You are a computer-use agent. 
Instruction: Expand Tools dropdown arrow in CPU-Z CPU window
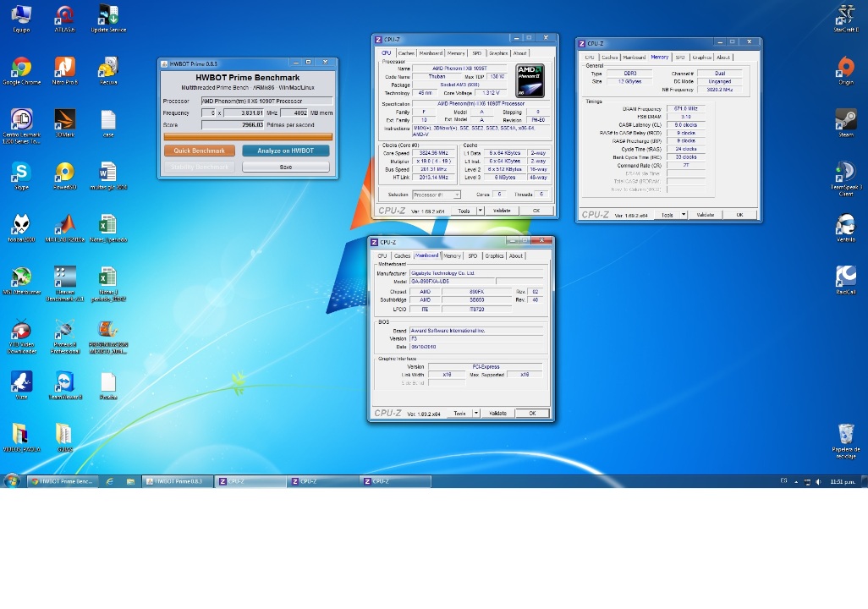480,211
